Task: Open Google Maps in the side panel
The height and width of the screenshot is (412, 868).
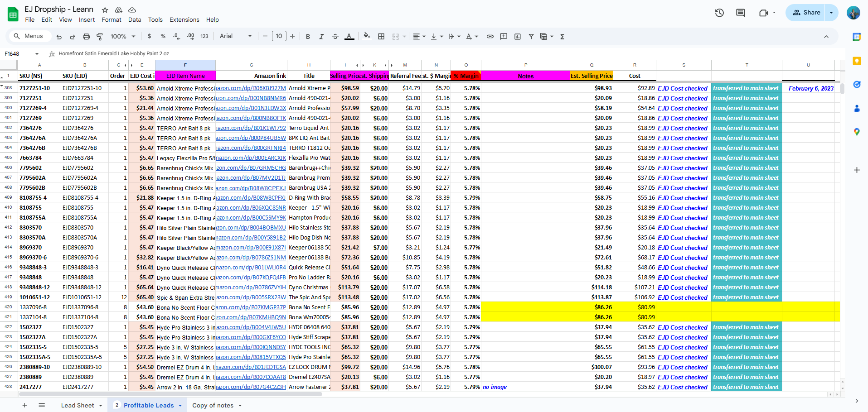Action: click(857, 132)
